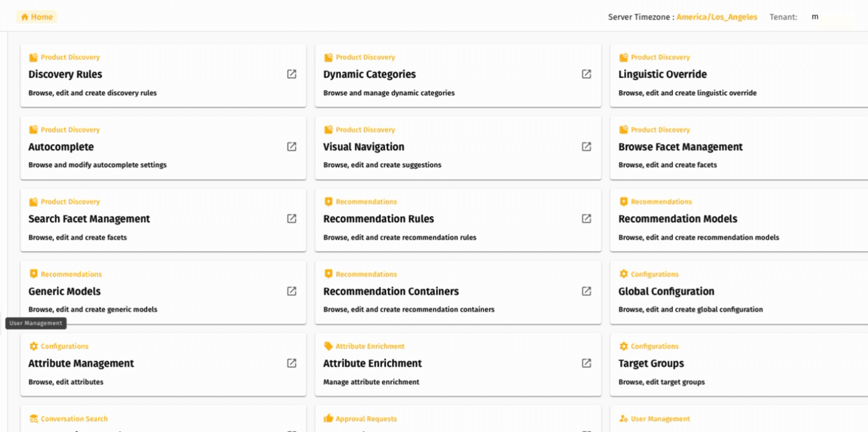Select the Generic Models title
This screenshot has width=868, height=432.
click(x=64, y=291)
